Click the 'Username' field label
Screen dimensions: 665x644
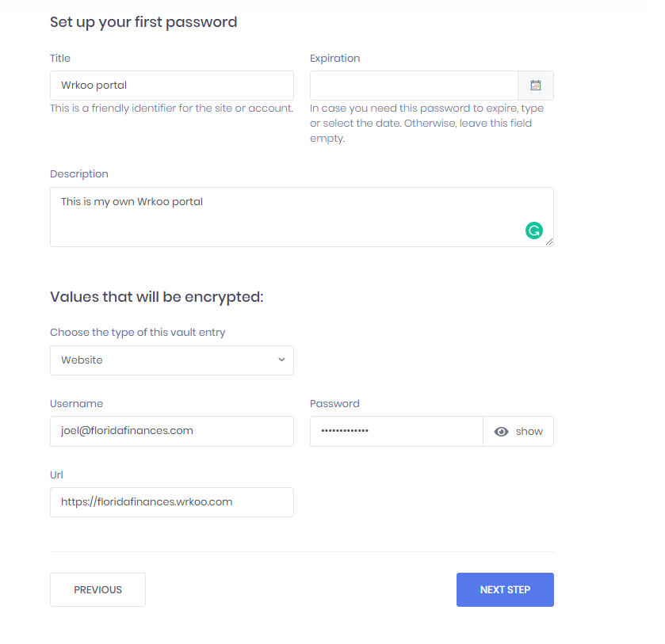(76, 404)
